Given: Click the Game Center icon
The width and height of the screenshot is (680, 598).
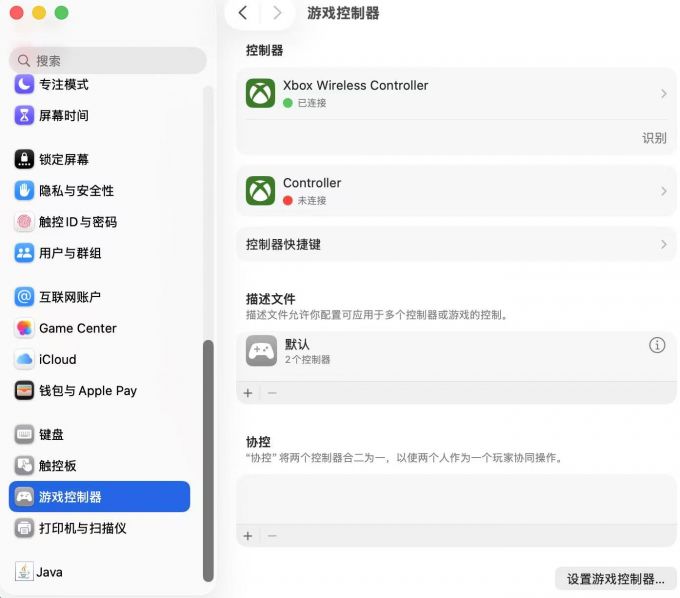Looking at the screenshot, I should point(24,328).
